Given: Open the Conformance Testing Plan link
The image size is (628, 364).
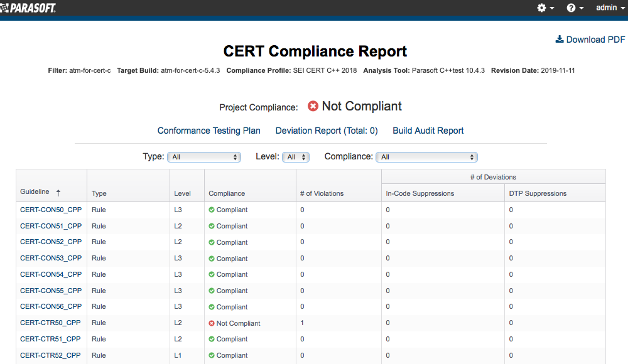Looking at the screenshot, I should (x=208, y=131).
